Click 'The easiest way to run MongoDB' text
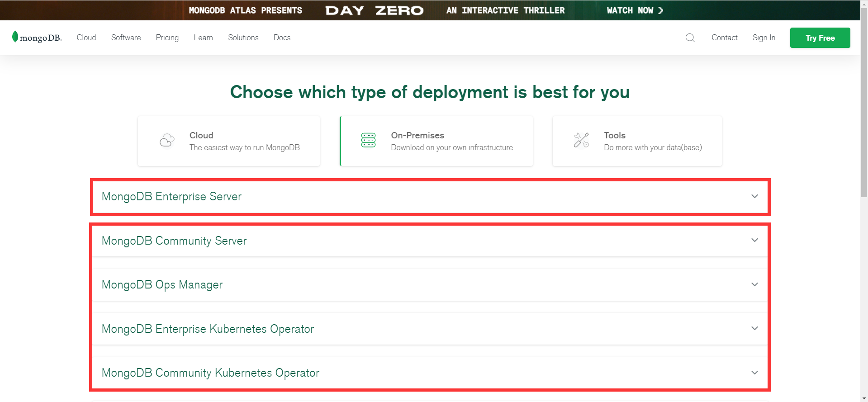The image size is (868, 402). click(244, 147)
